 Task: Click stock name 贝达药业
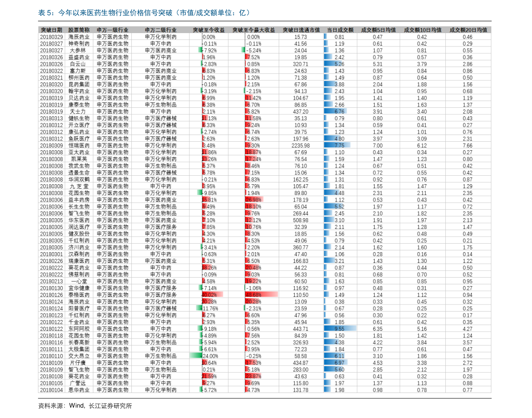pyautogui.click(x=79, y=98)
